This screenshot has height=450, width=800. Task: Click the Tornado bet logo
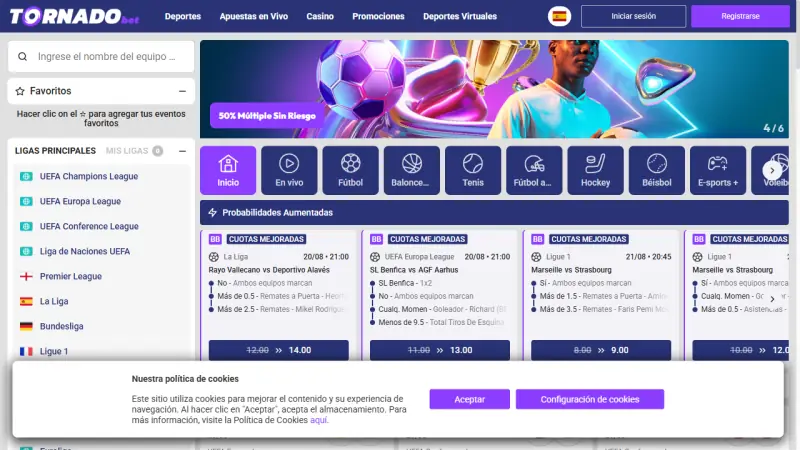pyautogui.click(x=74, y=16)
